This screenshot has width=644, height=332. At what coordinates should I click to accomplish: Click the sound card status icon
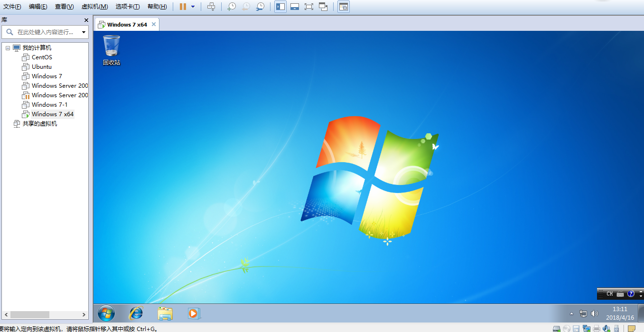tap(606, 328)
